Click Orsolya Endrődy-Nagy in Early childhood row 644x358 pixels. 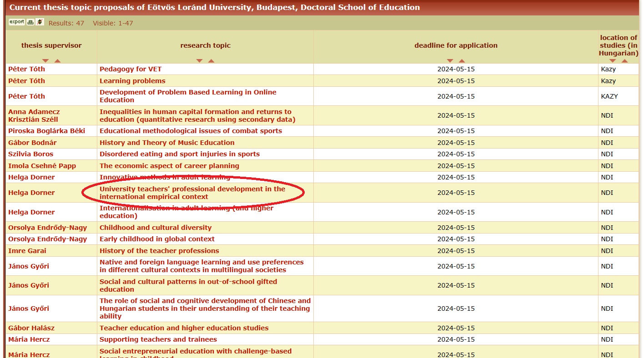click(47, 239)
